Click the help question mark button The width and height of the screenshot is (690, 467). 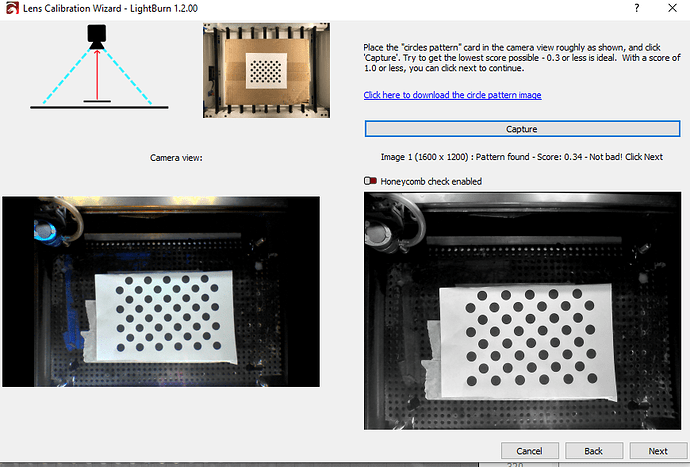pos(636,8)
